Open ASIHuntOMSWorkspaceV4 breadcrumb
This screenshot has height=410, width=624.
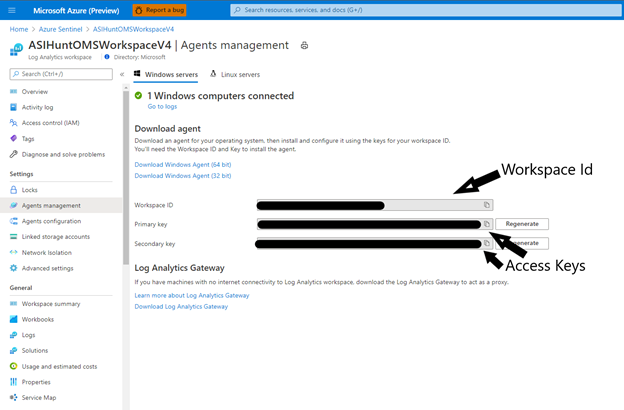pyautogui.click(x=133, y=29)
